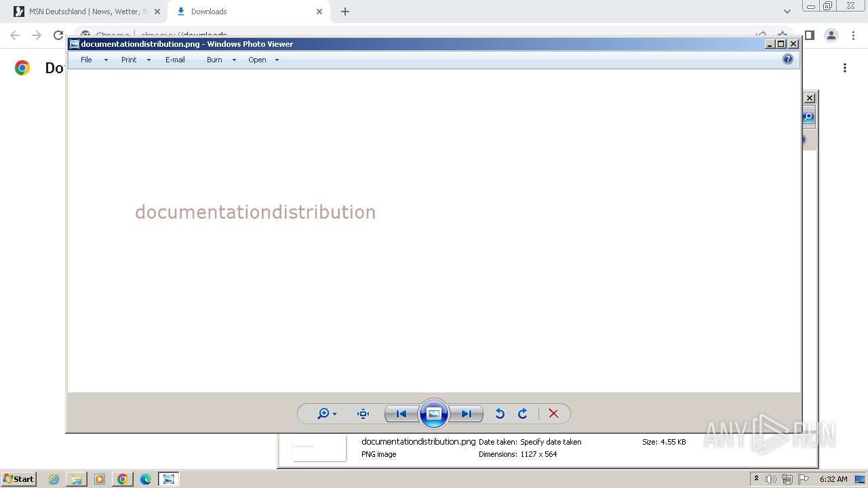Maximize the Photo Viewer window

click(x=781, y=44)
